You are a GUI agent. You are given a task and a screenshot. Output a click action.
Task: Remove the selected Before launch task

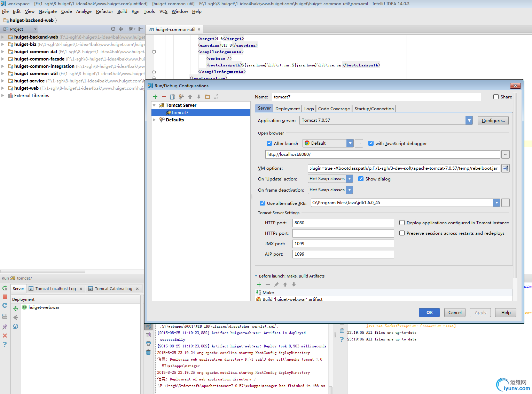[268, 284]
